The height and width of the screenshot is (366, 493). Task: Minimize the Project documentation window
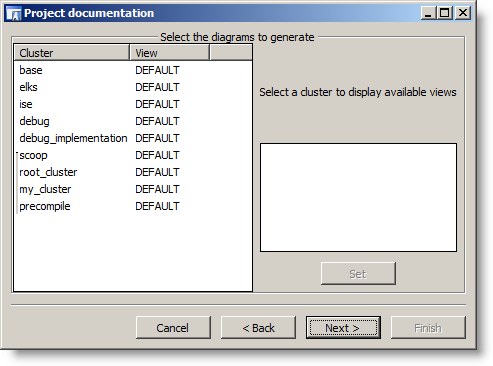point(428,13)
